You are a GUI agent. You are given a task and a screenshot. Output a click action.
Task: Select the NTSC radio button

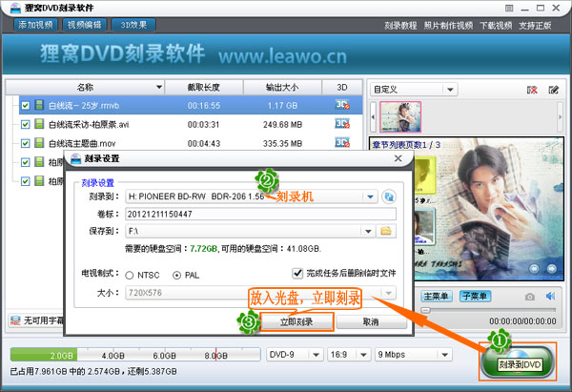point(130,276)
